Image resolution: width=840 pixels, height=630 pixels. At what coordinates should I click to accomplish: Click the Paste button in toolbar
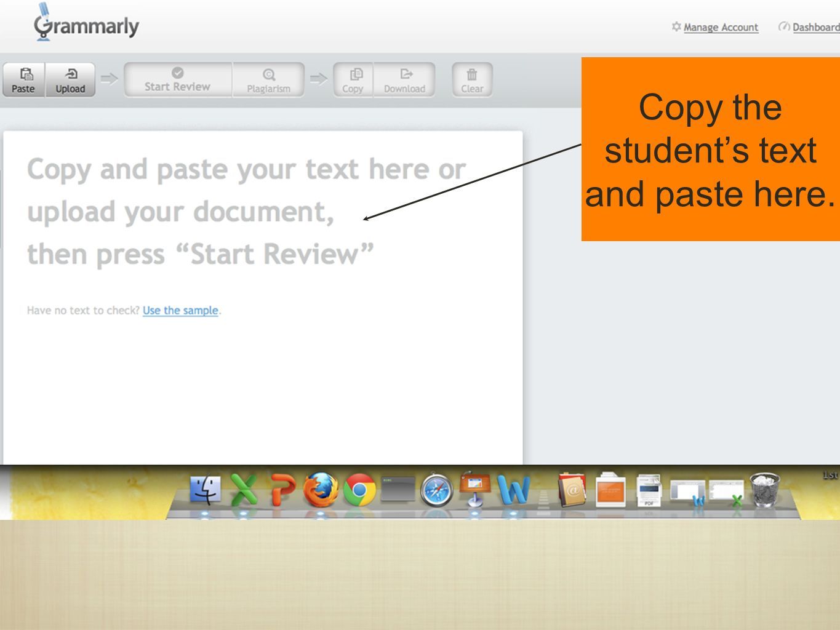pos(23,80)
